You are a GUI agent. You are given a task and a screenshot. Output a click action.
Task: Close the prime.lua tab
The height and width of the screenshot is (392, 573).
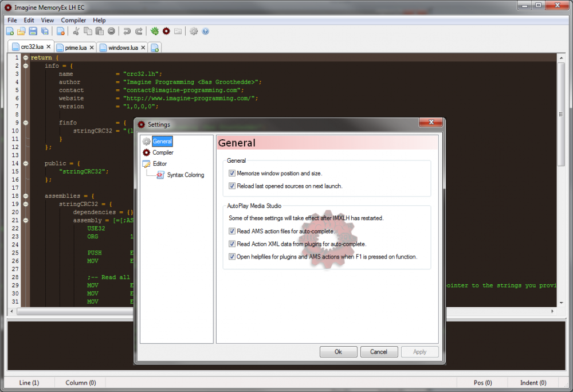click(92, 48)
